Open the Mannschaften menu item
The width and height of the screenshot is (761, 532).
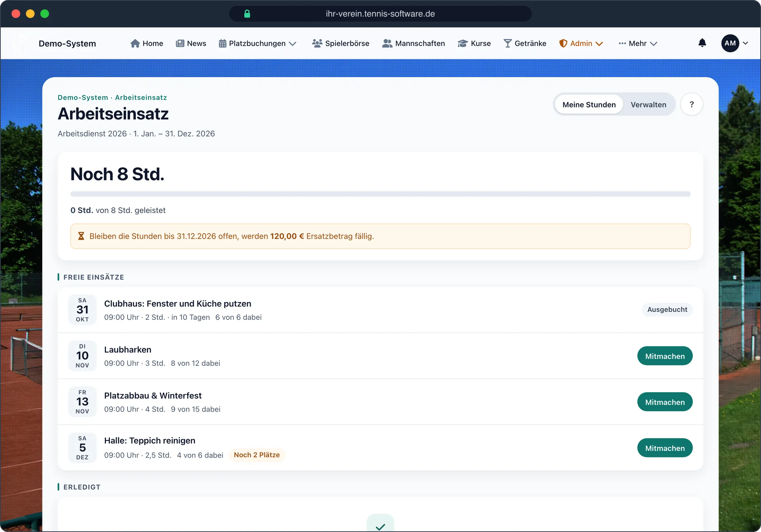tap(414, 43)
